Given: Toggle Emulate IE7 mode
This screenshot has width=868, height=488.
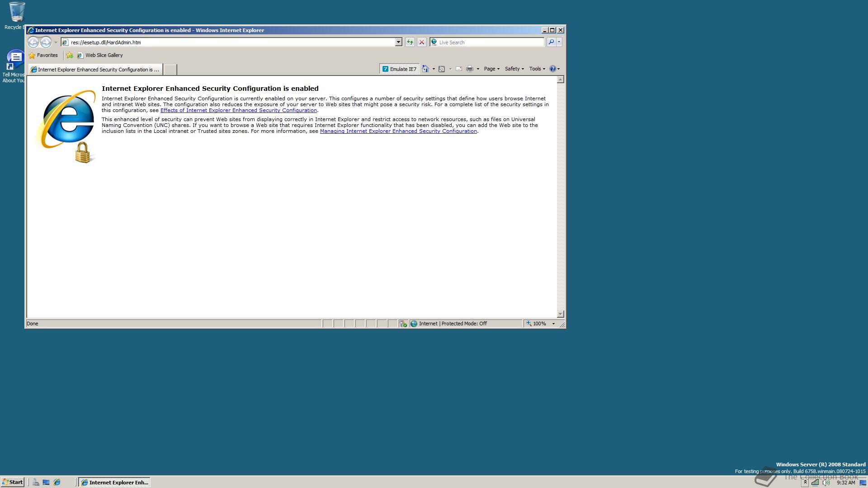Looking at the screenshot, I should (399, 69).
